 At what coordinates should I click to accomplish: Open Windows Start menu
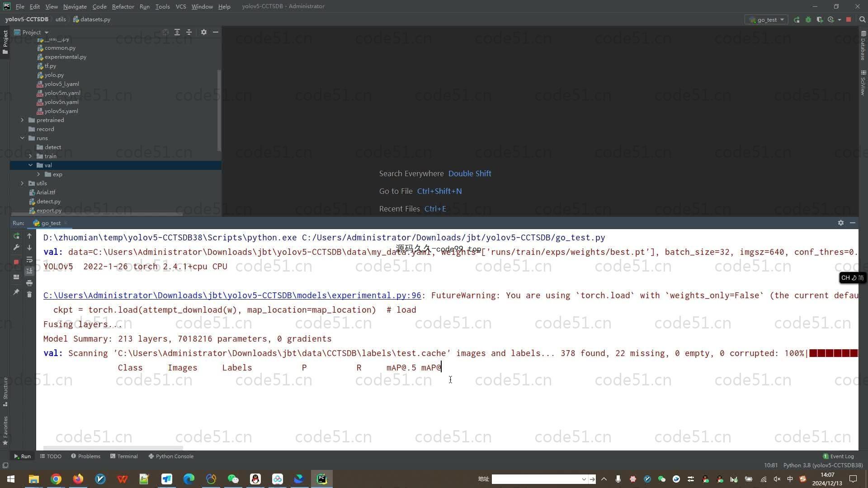pyautogui.click(x=11, y=479)
